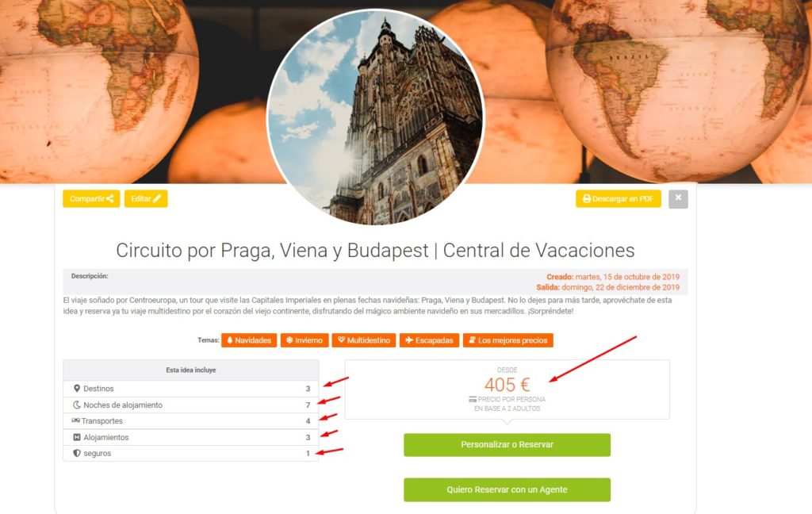812x514 pixels.
Task: Select the Navidades theme tag
Action: 249,340
